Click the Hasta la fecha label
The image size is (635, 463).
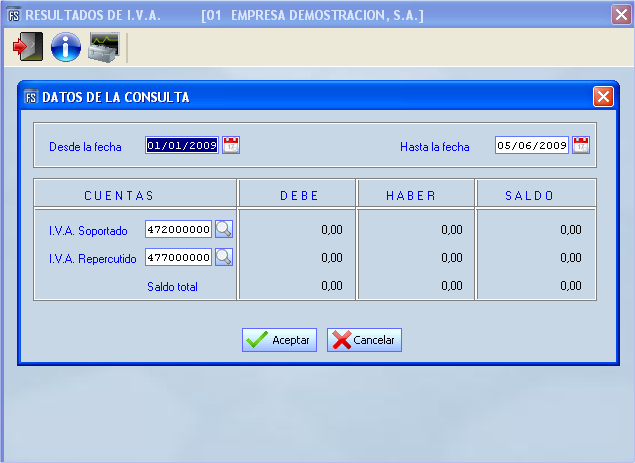435,147
